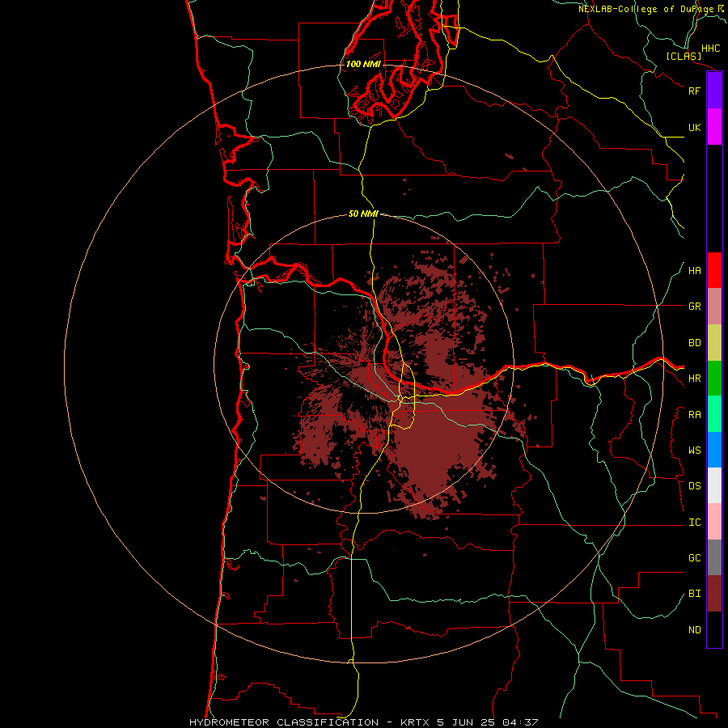
Task: Click the 'BD' legend label
Action: (694, 343)
